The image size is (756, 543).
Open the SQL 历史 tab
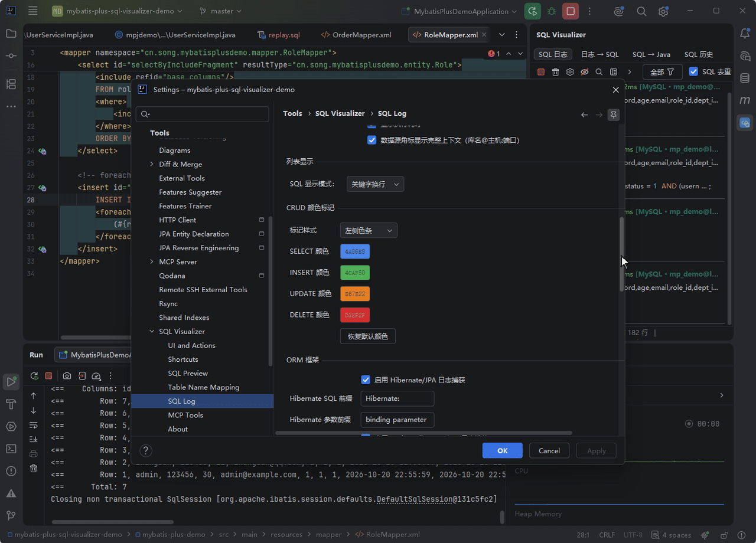(699, 54)
